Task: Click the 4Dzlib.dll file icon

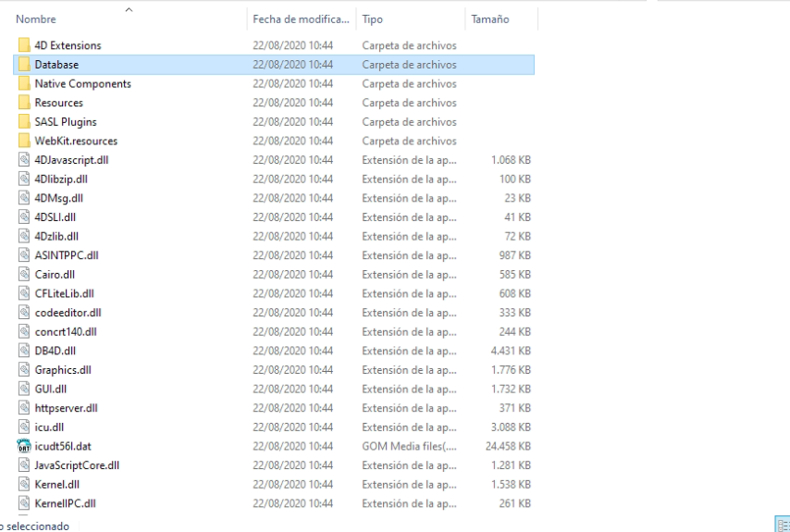Action: coord(24,236)
